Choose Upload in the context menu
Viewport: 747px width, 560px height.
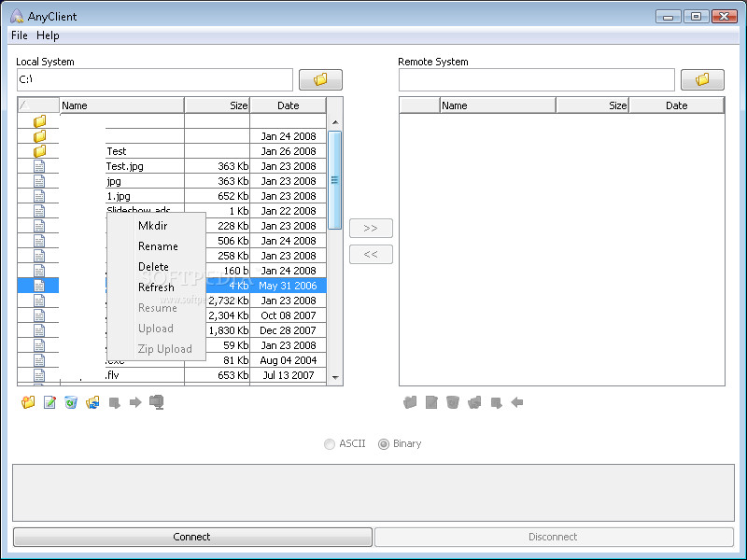point(156,329)
